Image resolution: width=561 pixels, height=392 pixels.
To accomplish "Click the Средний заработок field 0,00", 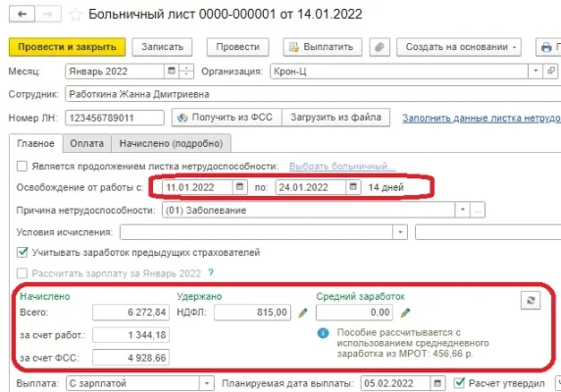I will 354,313.
